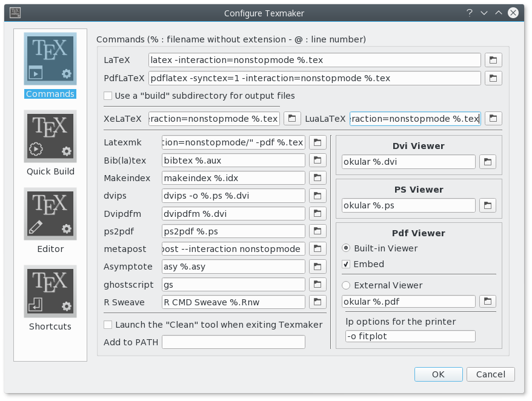Click browse folder icon for ghostscript
Screen dimensions: 532x401
tap(318, 285)
